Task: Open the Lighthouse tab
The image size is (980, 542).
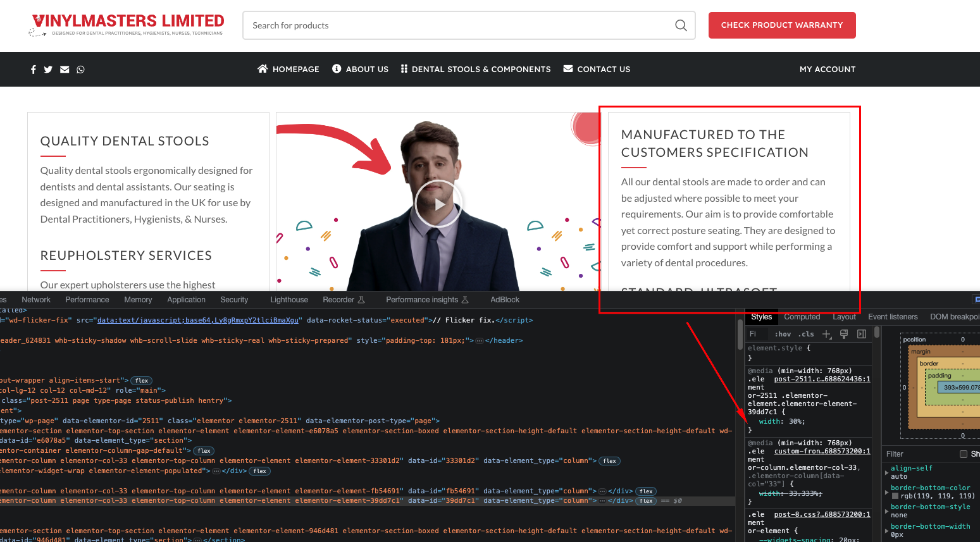Action: 289,300
